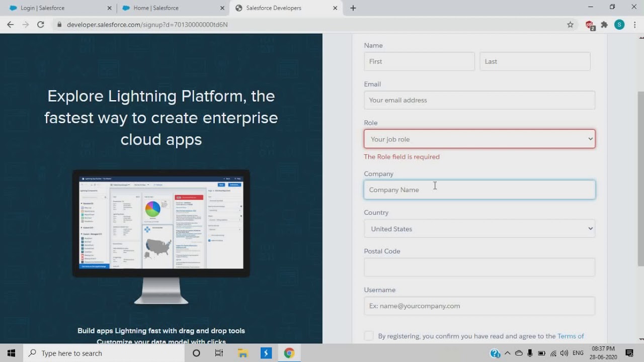
Task: Open Cortana circle on the taskbar
Action: [196, 353]
